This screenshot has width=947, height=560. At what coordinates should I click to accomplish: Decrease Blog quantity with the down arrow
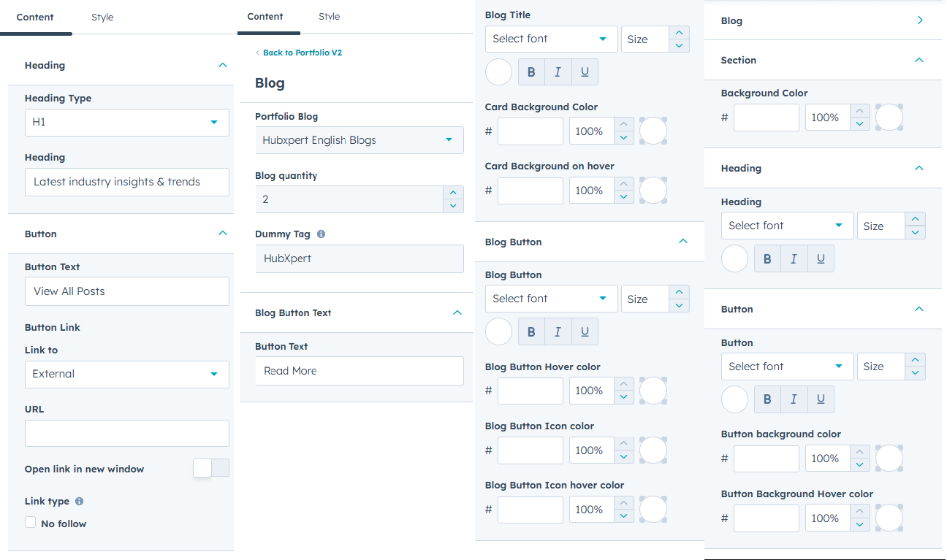[x=453, y=206]
